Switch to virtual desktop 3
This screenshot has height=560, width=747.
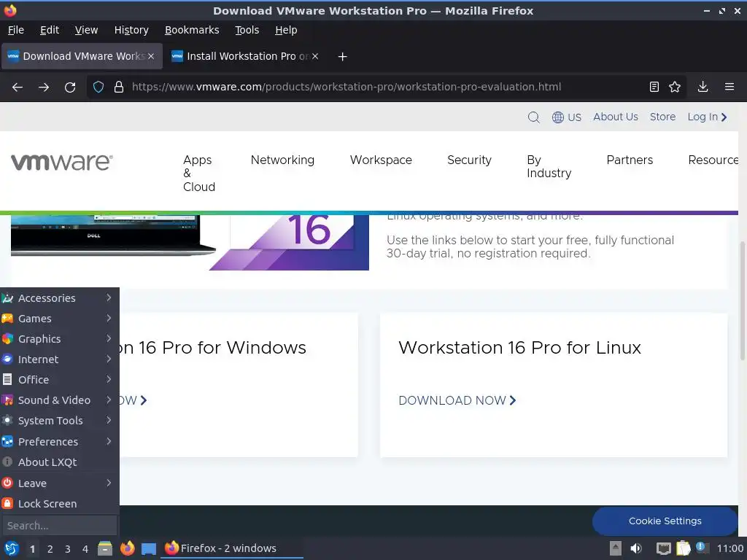point(68,549)
